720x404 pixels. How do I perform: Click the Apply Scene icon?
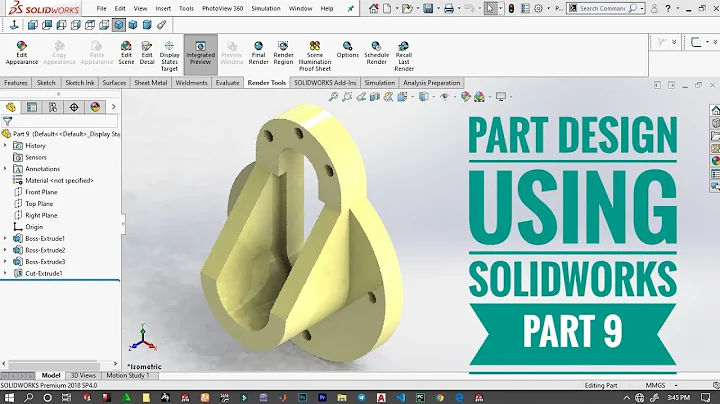tap(479, 96)
